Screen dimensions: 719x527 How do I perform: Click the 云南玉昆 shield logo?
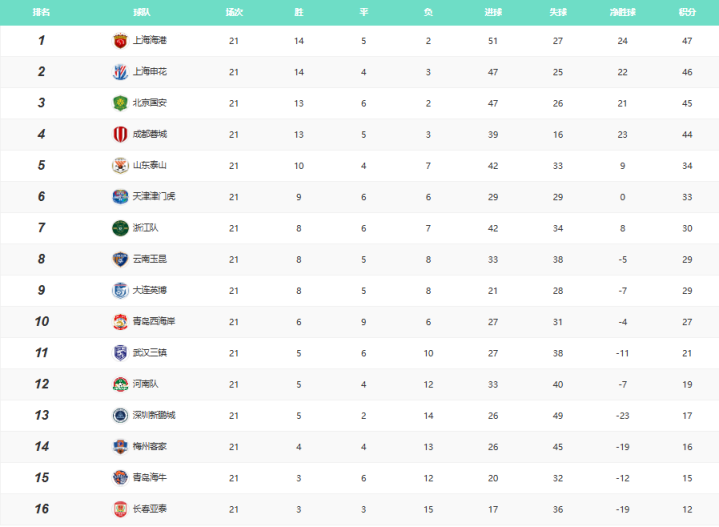coord(120,259)
